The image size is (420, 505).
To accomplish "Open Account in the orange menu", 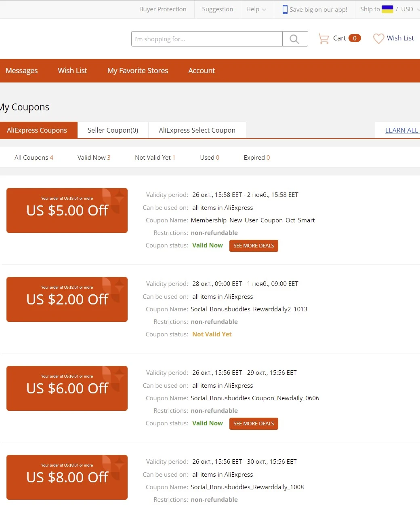I will [x=202, y=71].
